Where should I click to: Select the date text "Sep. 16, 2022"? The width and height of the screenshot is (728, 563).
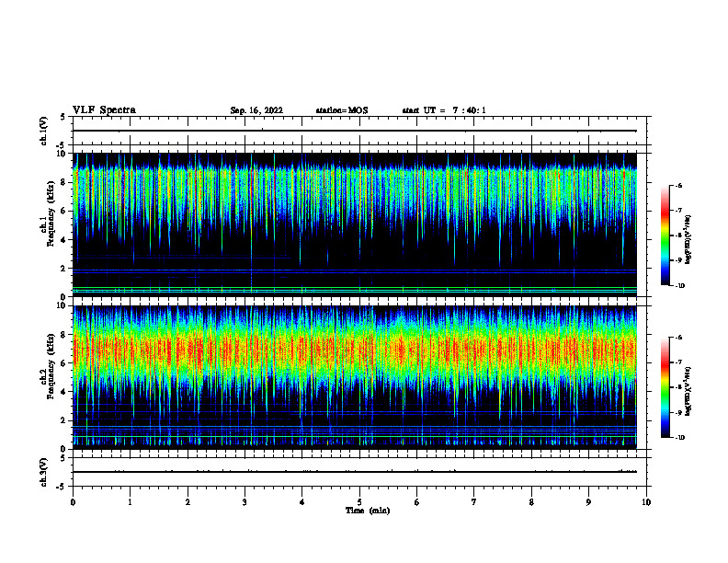click(256, 110)
